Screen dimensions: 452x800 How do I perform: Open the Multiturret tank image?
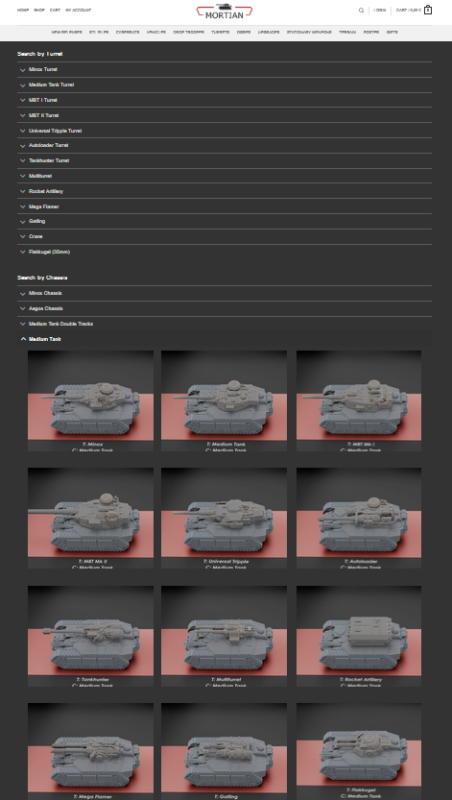[224, 636]
